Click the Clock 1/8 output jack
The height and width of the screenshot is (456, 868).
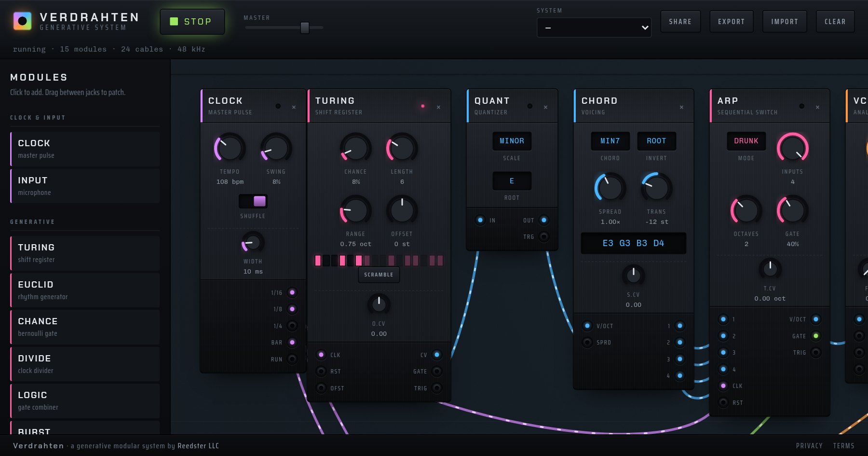(292, 309)
